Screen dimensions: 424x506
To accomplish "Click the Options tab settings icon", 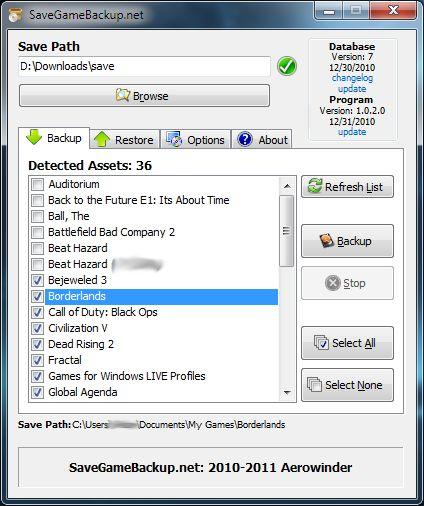I will [174, 139].
